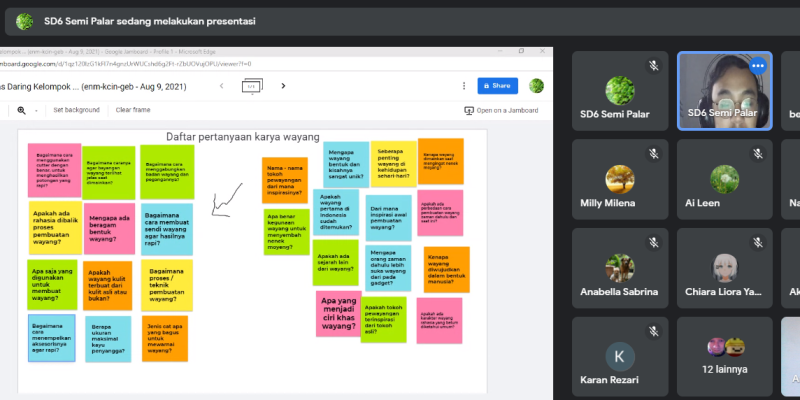Viewport: 800px width, 400px height.
Task: Click the muted mic icon on Milly Milena
Action: click(x=654, y=154)
